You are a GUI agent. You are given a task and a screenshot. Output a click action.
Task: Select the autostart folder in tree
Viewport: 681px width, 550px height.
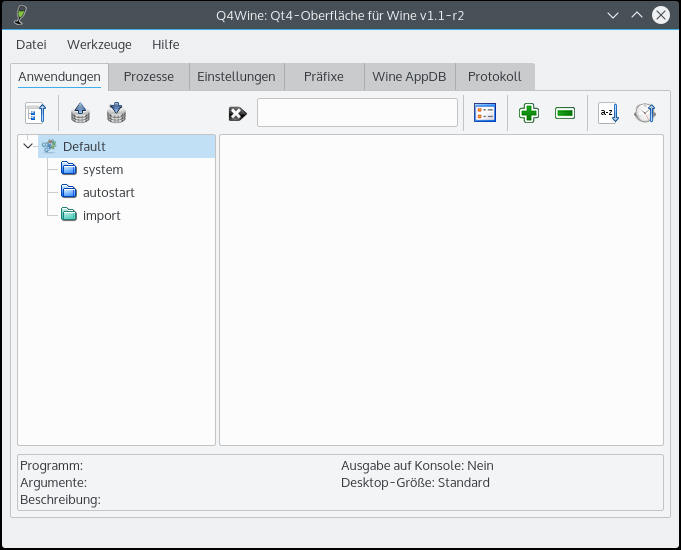click(x=108, y=192)
